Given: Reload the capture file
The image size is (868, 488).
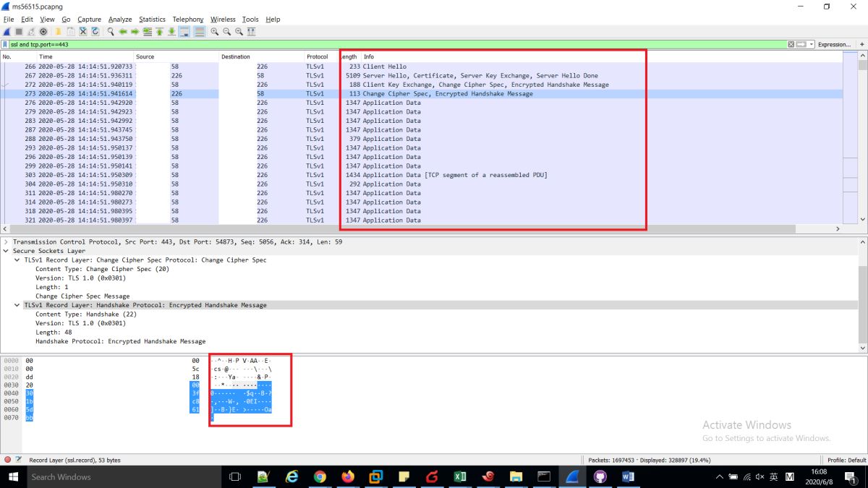Looking at the screenshot, I should [x=95, y=32].
